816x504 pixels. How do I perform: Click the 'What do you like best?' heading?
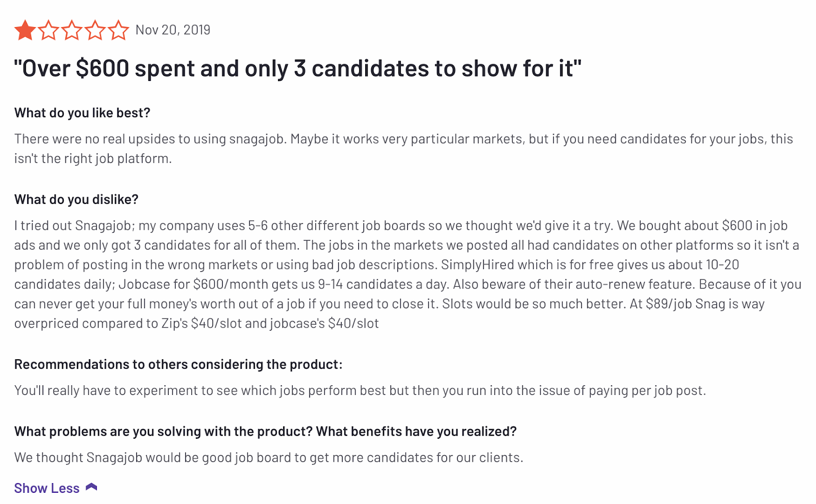(82, 113)
